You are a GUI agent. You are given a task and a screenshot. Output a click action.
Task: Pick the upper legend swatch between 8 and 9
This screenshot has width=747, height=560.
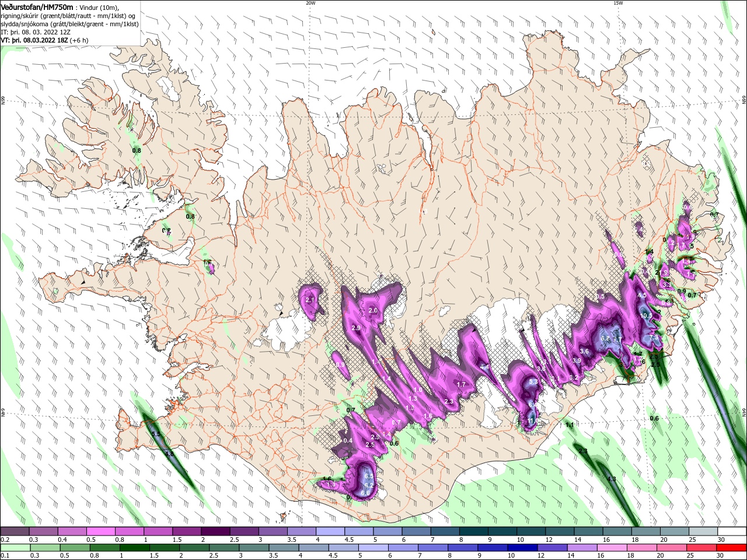coord(474,531)
